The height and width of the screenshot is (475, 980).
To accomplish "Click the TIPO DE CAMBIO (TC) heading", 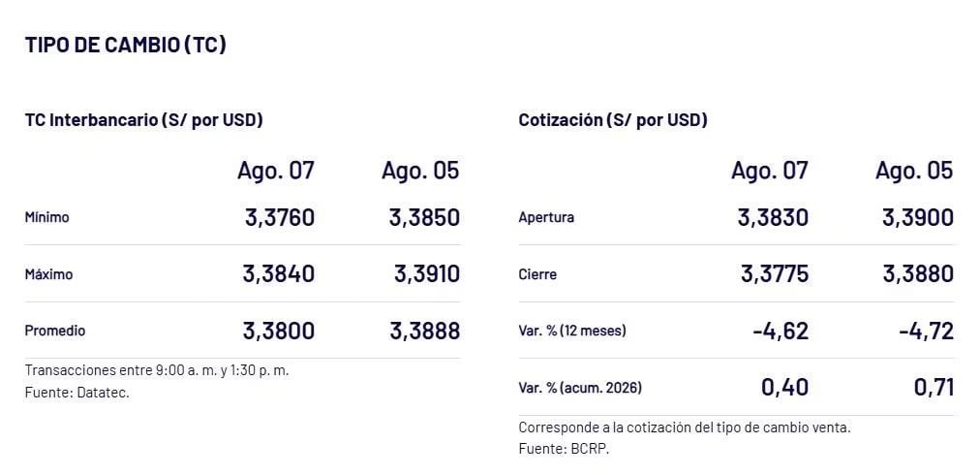I will tap(125, 45).
